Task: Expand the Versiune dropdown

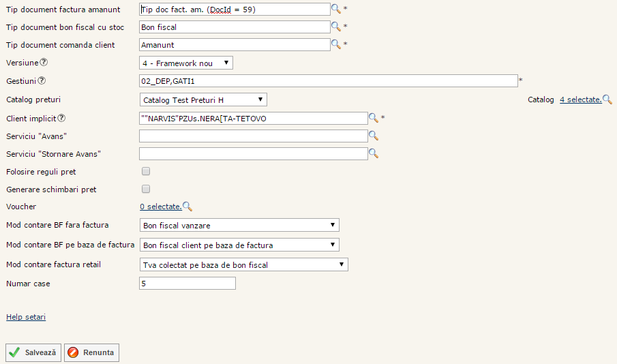Action: pyautogui.click(x=185, y=63)
